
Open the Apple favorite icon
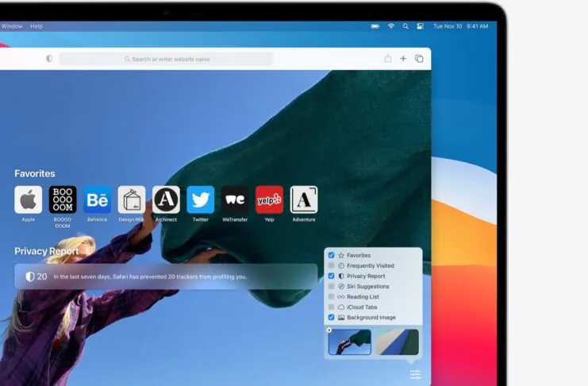click(x=28, y=200)
